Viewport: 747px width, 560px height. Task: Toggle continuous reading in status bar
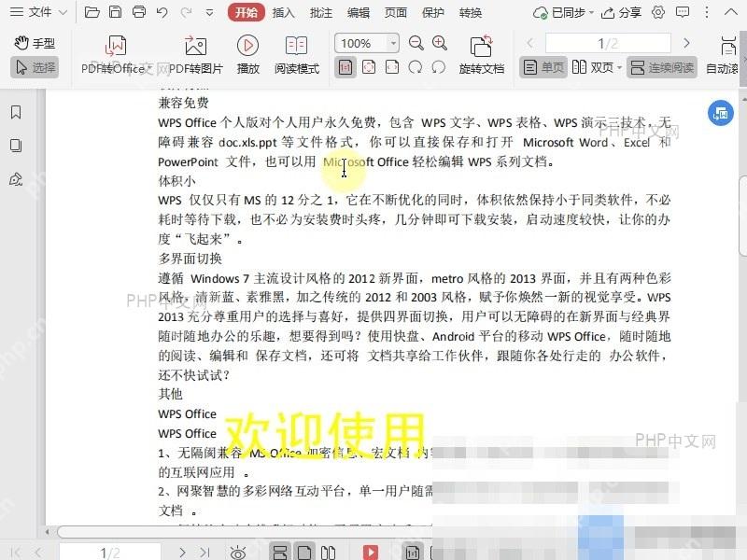tap(280, 553)
